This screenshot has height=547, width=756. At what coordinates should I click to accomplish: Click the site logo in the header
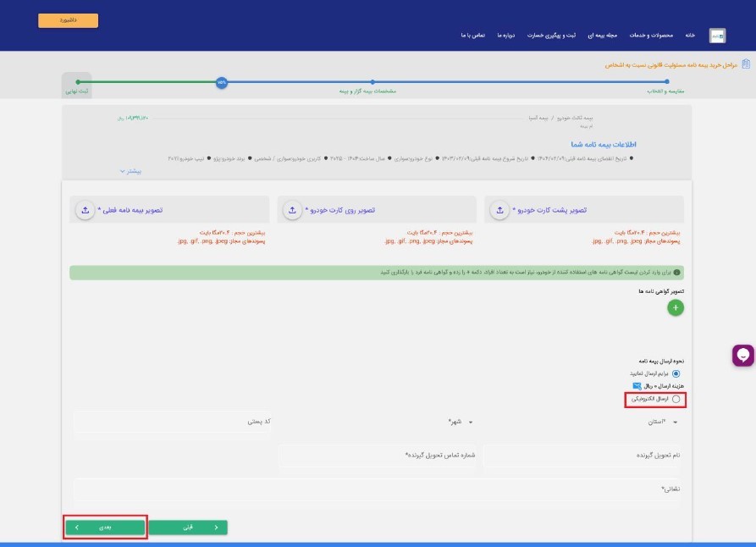pyautogui.click(x=717, y=36)
